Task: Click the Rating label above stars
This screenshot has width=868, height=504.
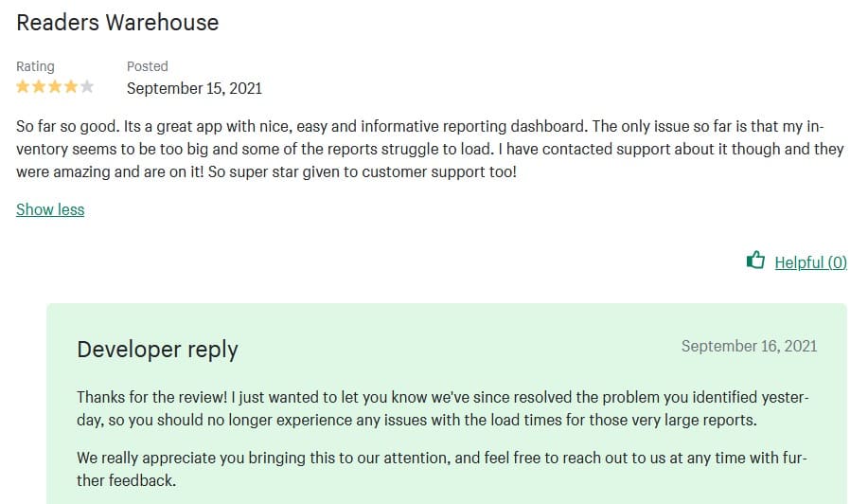Action: pyautogui.click(x=35, y=66)
